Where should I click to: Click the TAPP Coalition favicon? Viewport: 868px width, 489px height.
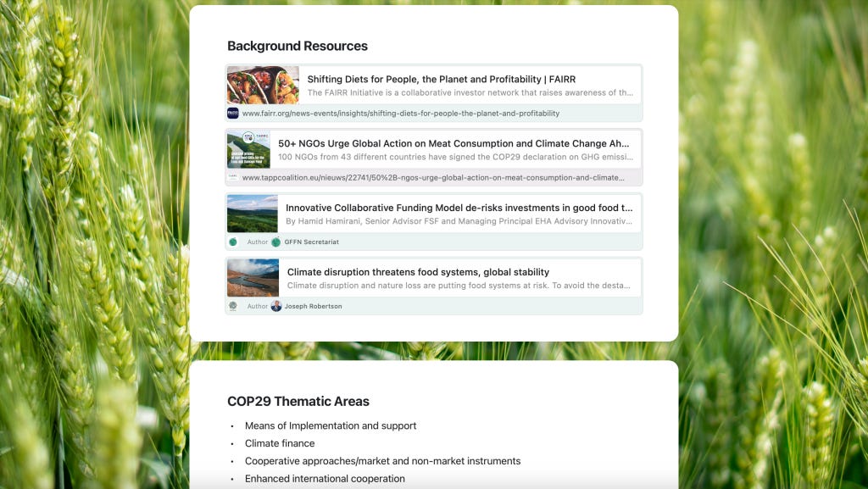tap(233, 178)
